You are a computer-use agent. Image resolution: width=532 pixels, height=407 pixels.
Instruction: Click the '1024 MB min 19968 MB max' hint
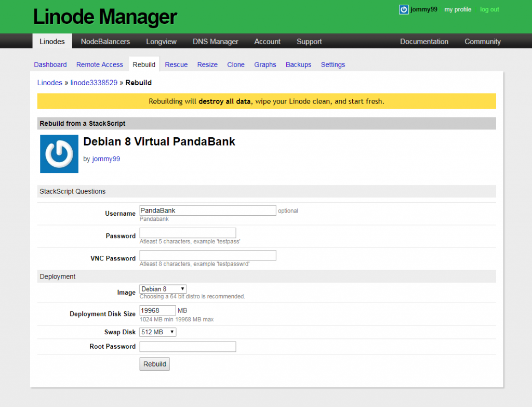[x=177, y=320]
